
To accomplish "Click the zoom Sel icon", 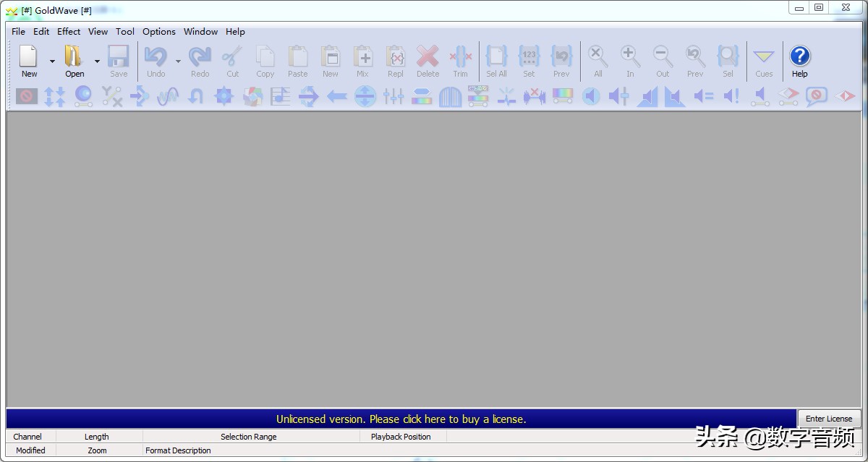I will click(728, 61).
